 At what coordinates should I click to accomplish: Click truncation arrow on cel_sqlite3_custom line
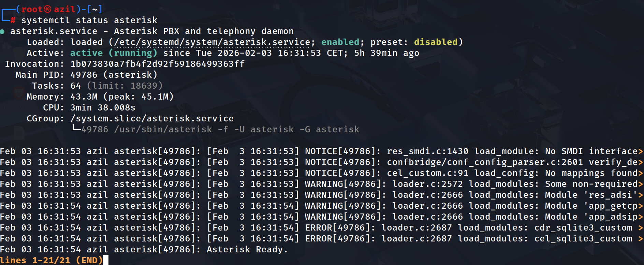tap(641, 239)
